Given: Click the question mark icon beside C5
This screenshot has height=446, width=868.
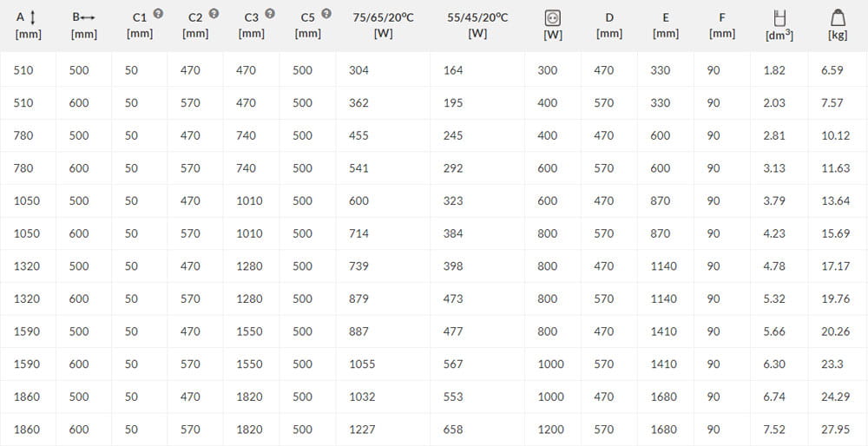Looking at the screenshot, I should [326, 14].
